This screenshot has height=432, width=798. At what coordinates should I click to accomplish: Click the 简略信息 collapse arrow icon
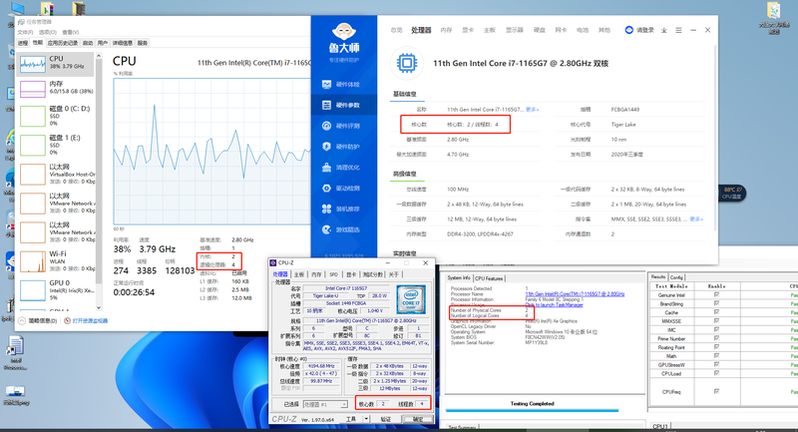[x=22, y=321]
